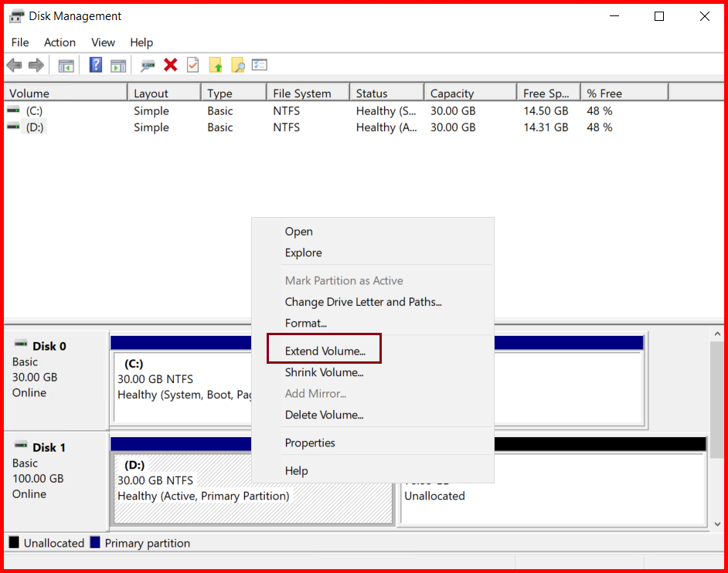
Task: Toggle the Show/Hide Action Pane icon
Action: tap(118, 65)
